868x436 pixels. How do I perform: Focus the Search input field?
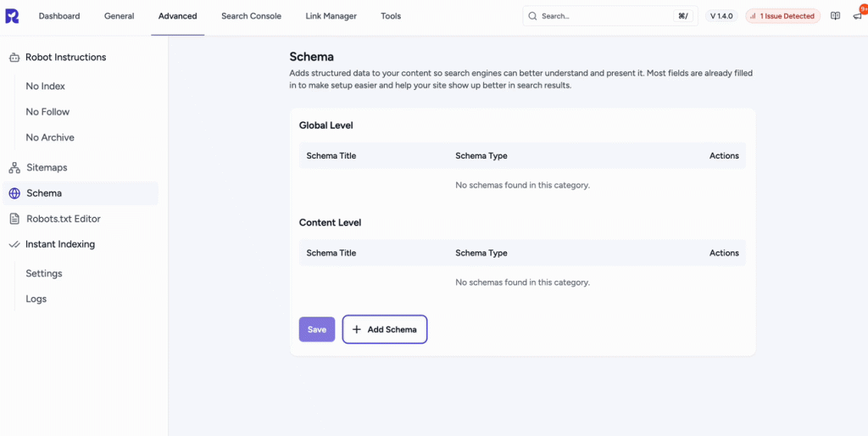pos(602,16)
